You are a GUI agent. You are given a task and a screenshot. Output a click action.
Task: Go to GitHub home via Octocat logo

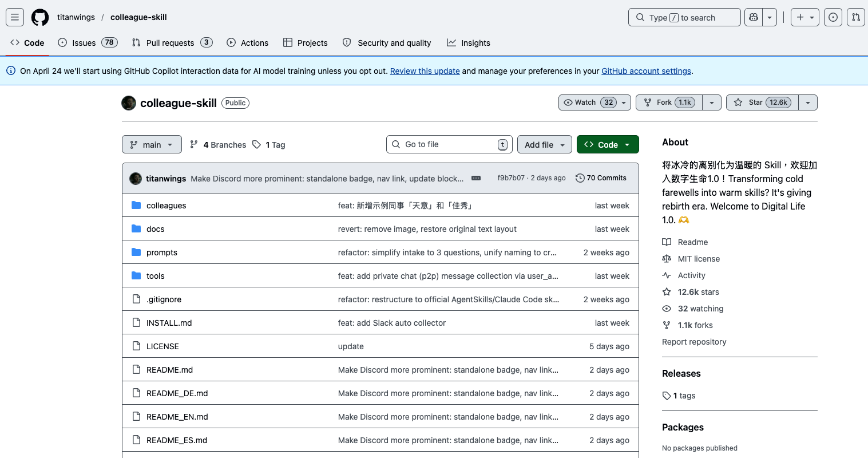40,17
